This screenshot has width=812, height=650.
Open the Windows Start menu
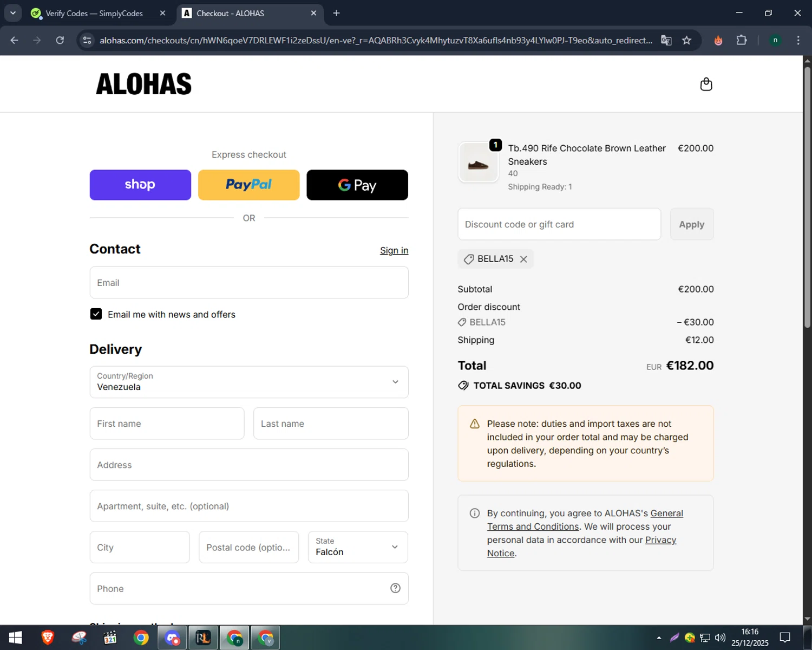[x=16, y=638]
